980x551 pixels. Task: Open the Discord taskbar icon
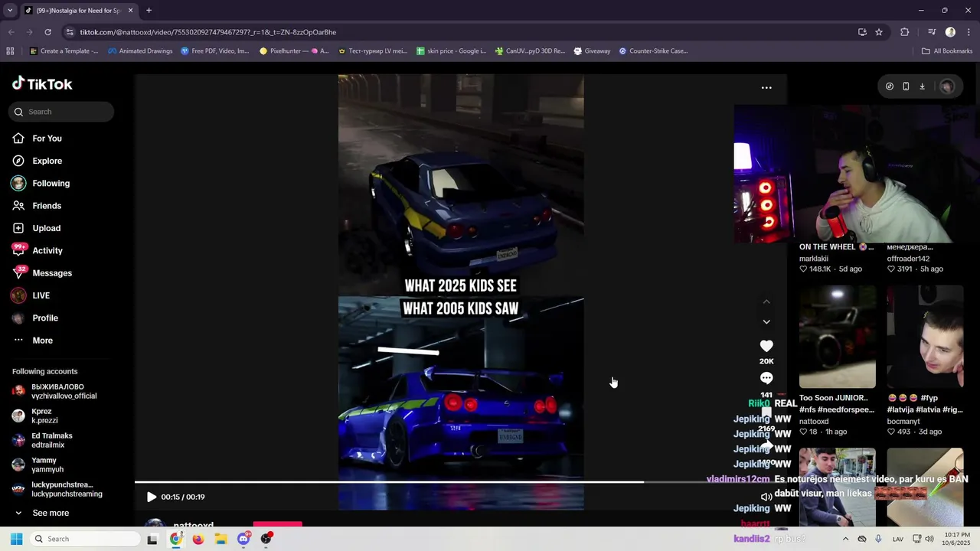(x=243, y=539)
